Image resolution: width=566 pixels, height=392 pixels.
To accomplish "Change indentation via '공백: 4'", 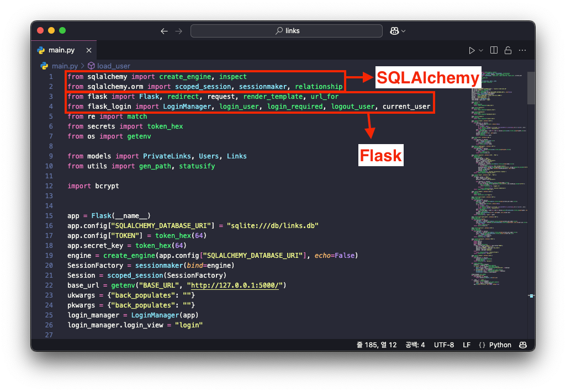I will point(415,345).
